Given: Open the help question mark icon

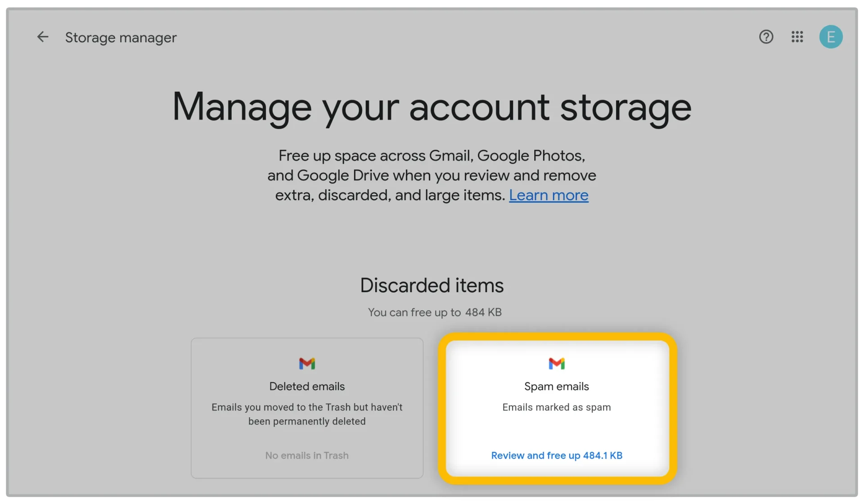Looking at the screenshot, I should pyautogui.click(x=766, y=37).
